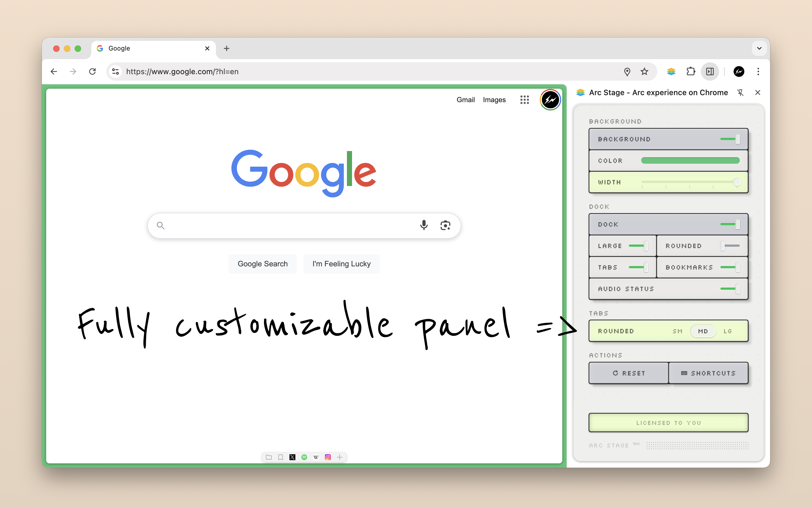Unpin the Arc Stage side panel

click(x=740, y=93)
